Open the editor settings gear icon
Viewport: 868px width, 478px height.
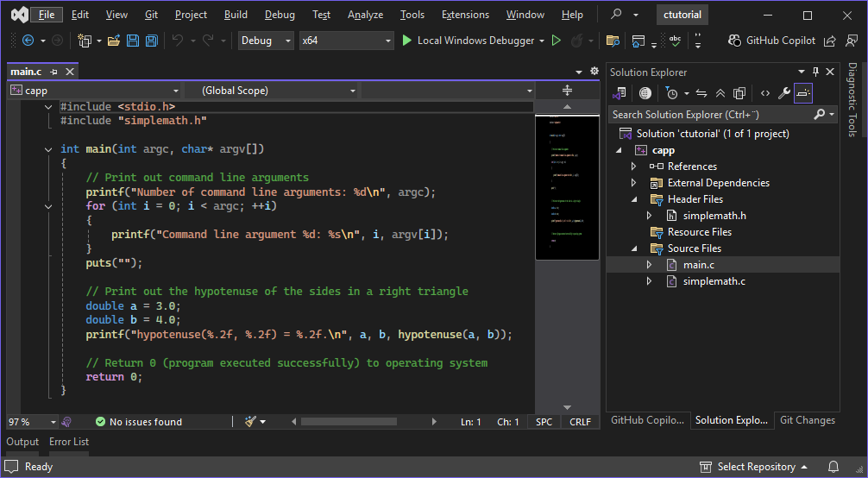pyautogui.click(x=594, y=71)
